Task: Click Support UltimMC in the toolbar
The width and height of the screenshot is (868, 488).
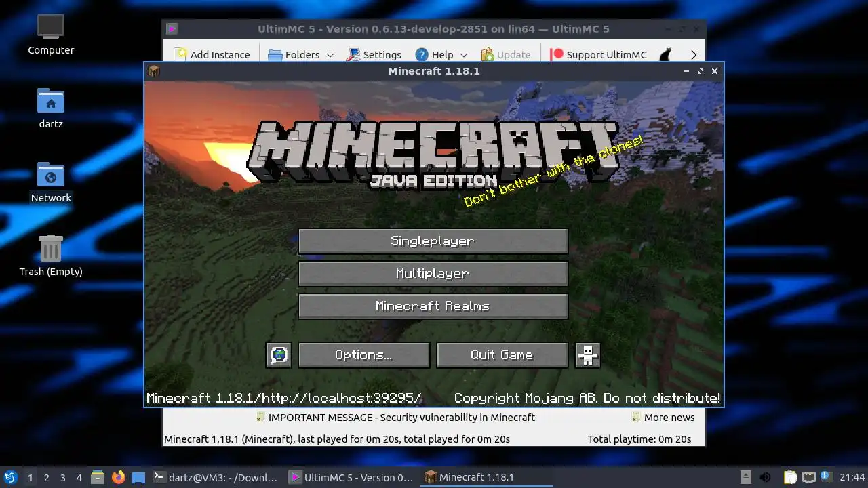Action: click(599, 54)
